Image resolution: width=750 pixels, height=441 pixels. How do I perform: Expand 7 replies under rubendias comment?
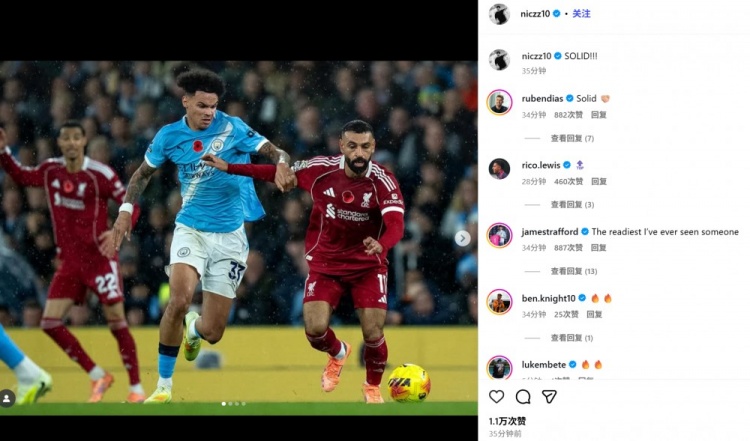572,138
